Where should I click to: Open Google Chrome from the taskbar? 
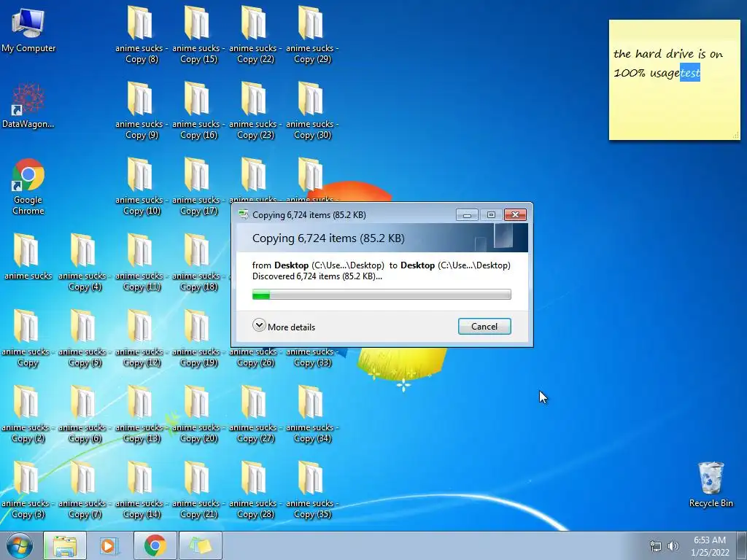click(155, 545)
